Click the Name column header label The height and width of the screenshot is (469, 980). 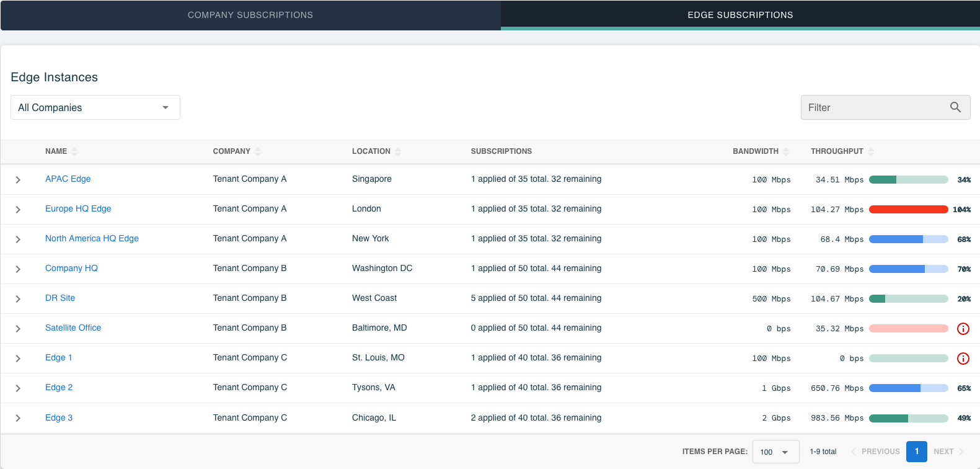56,151
